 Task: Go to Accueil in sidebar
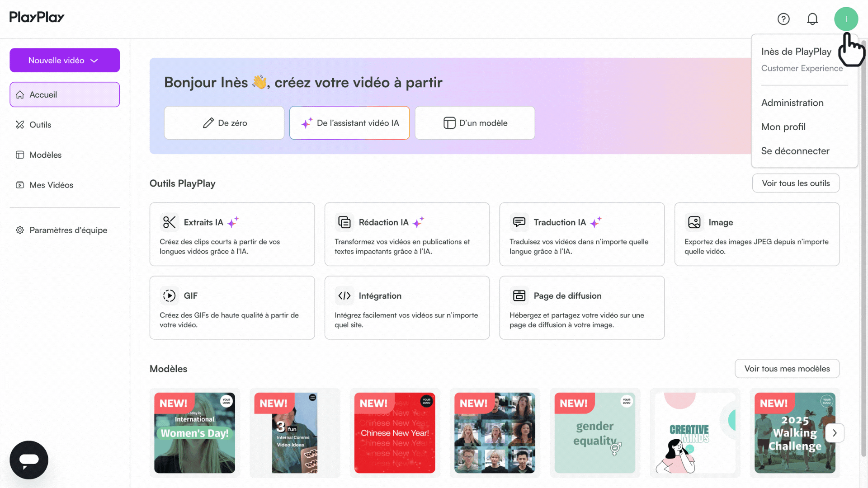pyautogui.click(x=65, y=94)
